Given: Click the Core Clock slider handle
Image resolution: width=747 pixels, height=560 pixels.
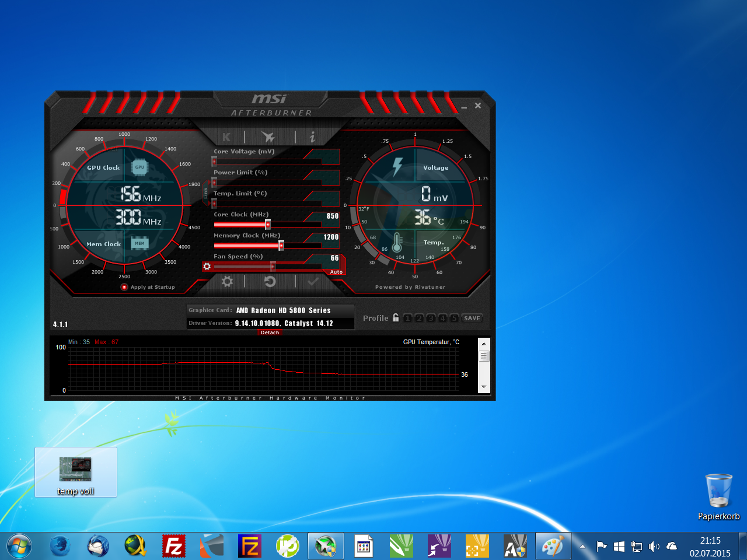Looking at the screenshot, I should click(x=268, y=225).
